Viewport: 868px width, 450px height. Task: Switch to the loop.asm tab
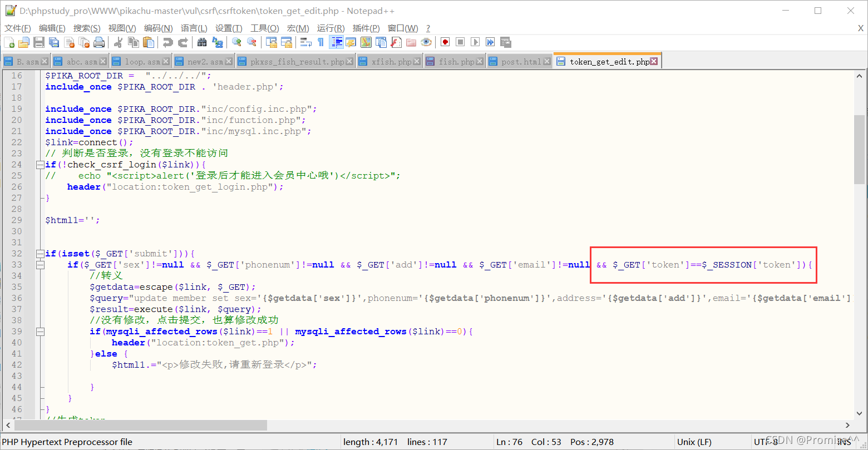click(140, 62)
